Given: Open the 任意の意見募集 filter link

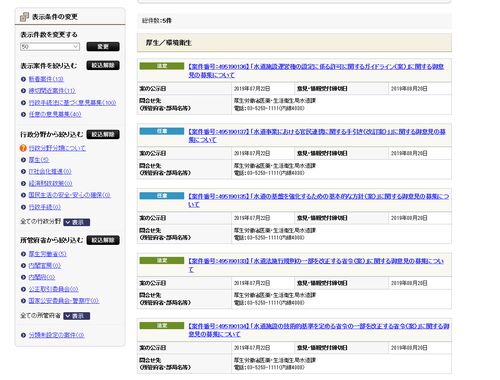Looking at the screenshot, I should point(55,114).
